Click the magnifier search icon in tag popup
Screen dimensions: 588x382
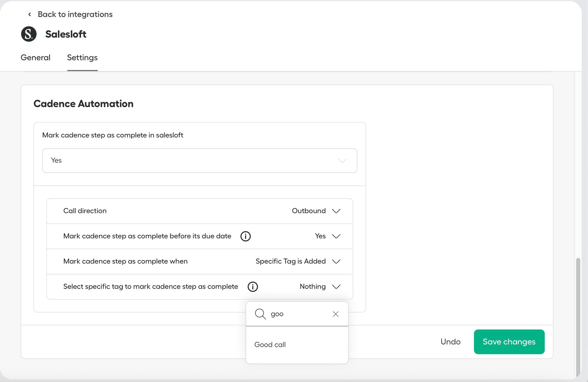point(260,314)
